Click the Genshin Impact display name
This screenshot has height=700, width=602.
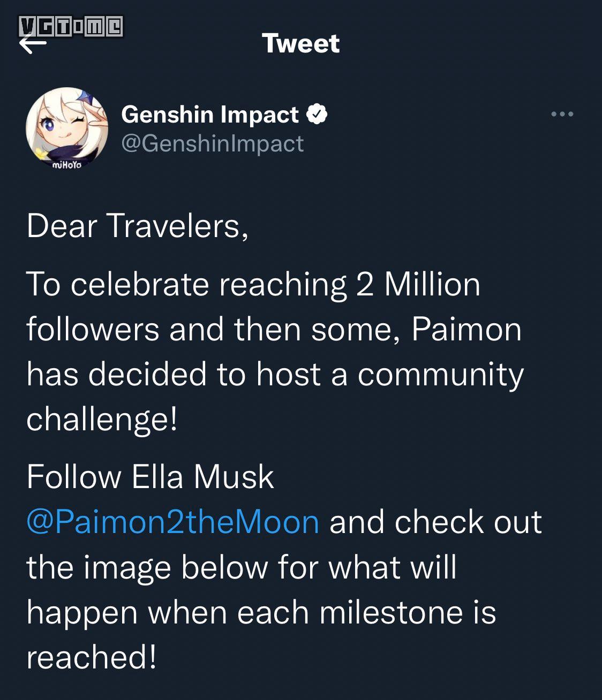pos(210,115)
